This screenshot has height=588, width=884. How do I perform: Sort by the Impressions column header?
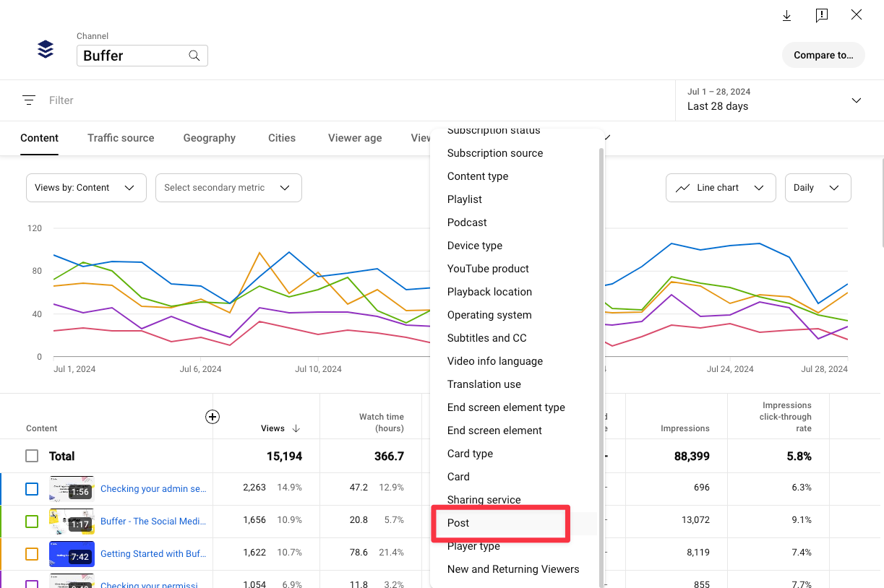coord(685,428)
